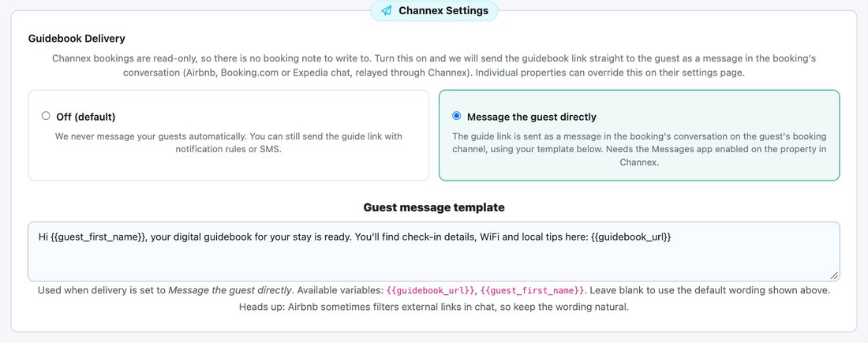Click the "We never message your guests" description

point(229,143)
